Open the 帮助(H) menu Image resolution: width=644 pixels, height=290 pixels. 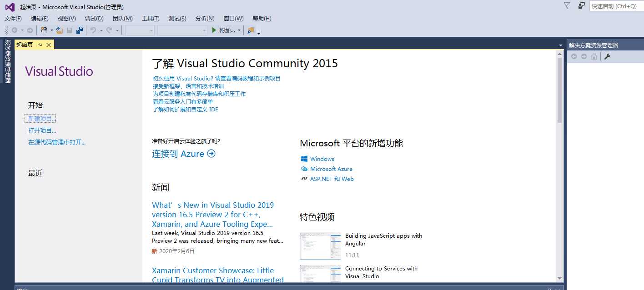pos(262,19)
